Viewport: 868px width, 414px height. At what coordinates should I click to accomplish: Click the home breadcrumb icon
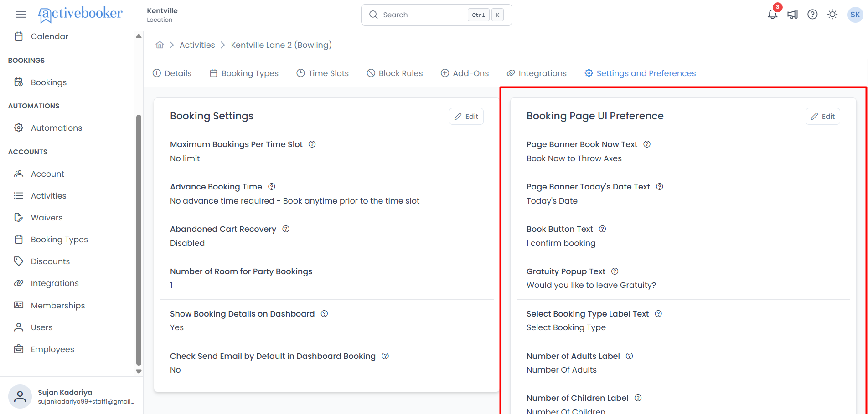click(x=160, y=45)
